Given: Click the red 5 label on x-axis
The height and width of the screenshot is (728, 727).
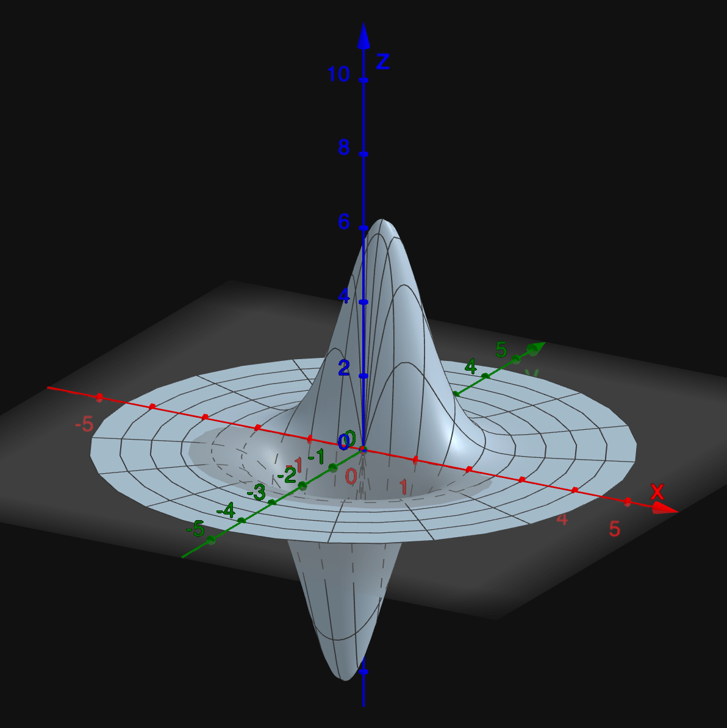Looking at the screenshot, I should coord(614,529).
